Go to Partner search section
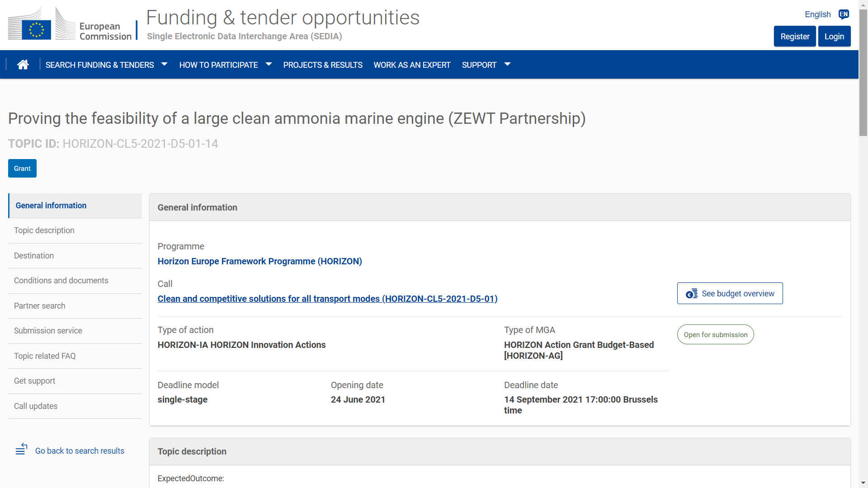Viewport: 868px width, 488px height. click(x=75, y=306)
